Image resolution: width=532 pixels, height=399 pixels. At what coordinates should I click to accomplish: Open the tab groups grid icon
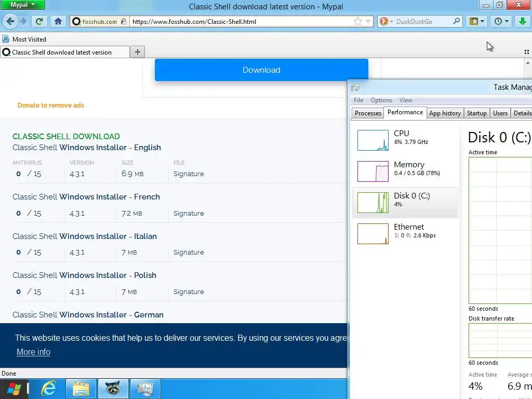point(527,52)
